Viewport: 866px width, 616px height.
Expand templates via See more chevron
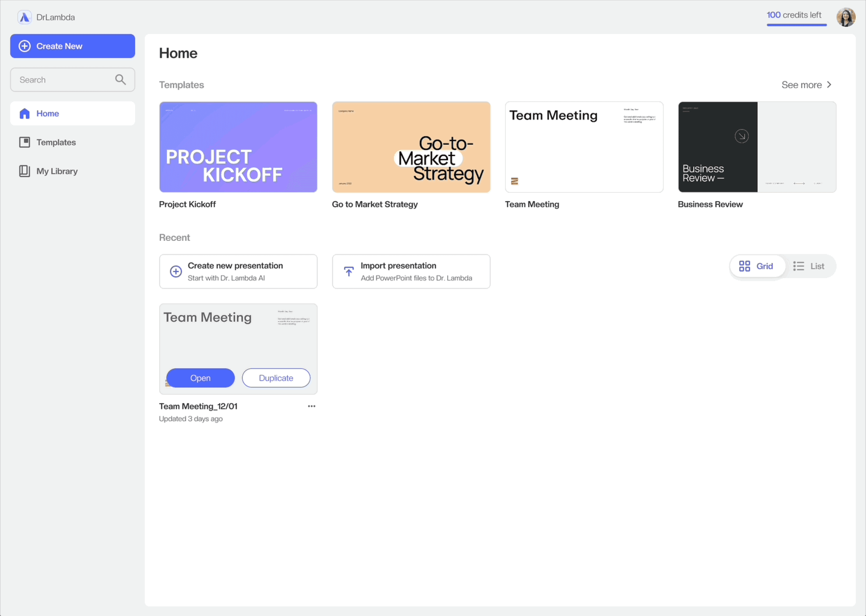[829, 85]
